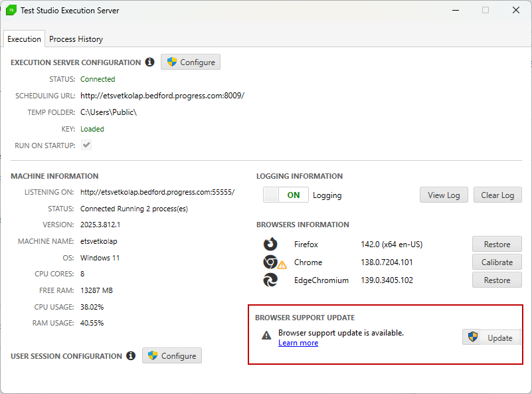Close the Test Studio Execution Server window
The height and width of the screenshot is (394, 532).
click(x=516, y=10)
